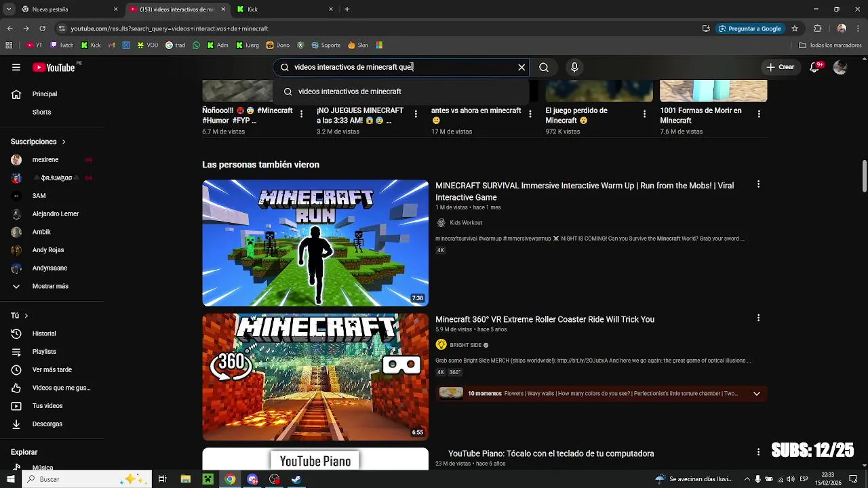Image resolution: width=868 pixels, height=488 pixels.
Task: Expand the Tú section chevron
Action: click(x=26, y=316)
